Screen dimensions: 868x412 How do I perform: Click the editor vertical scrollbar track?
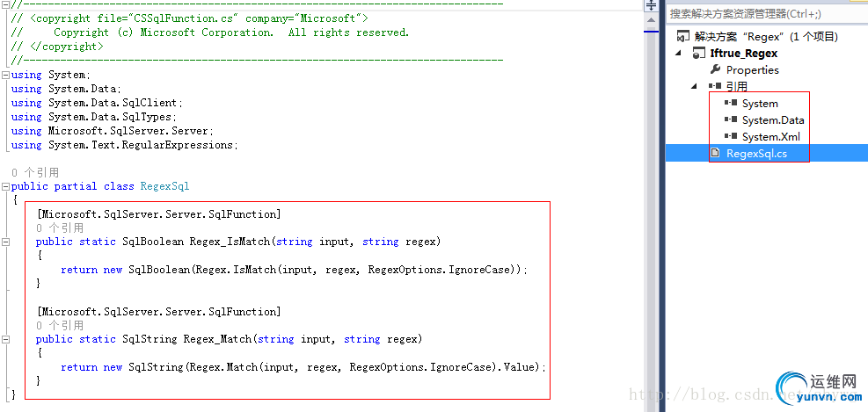click(651, 221)
